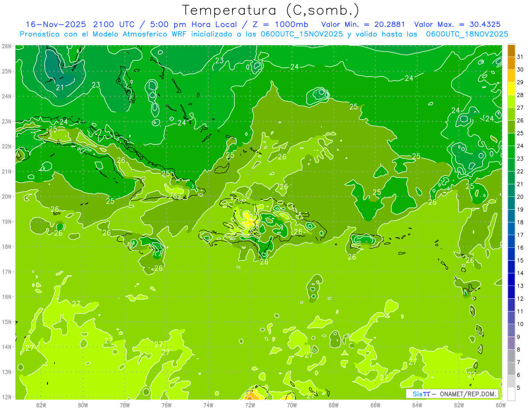Click the "13N" latitude axis label
This screenshot has width=532, height=411.
click(x=7, y=372)
